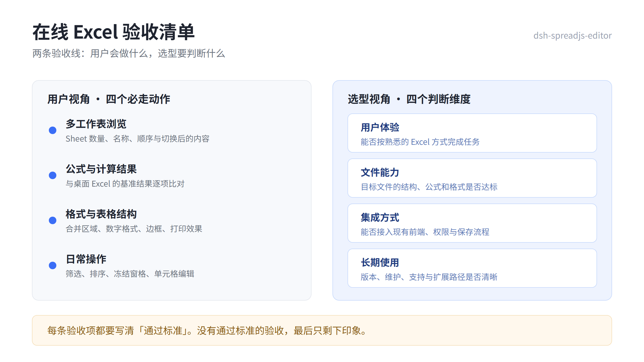The image size is (644, 362).
Task: Click the 日常操作 item title
Action: [x=86, y=259]
